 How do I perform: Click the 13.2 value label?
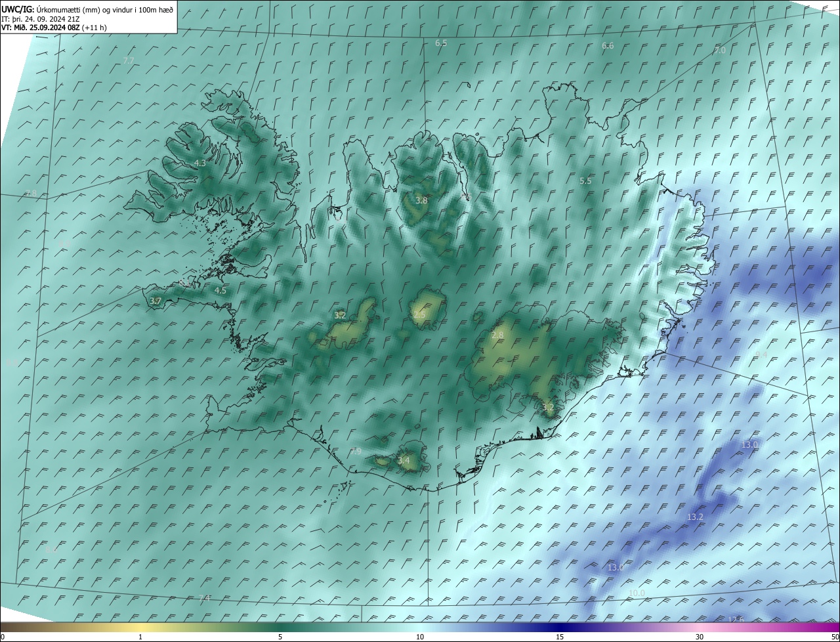(x=695, y=517)
